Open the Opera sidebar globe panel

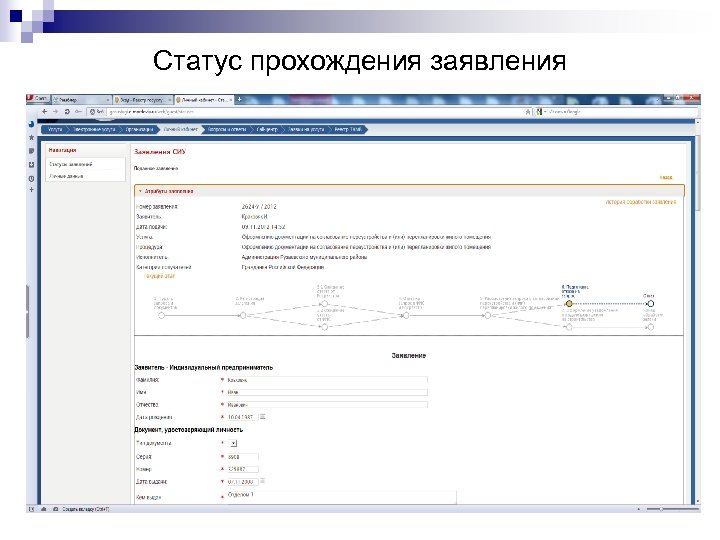[31, 124]
